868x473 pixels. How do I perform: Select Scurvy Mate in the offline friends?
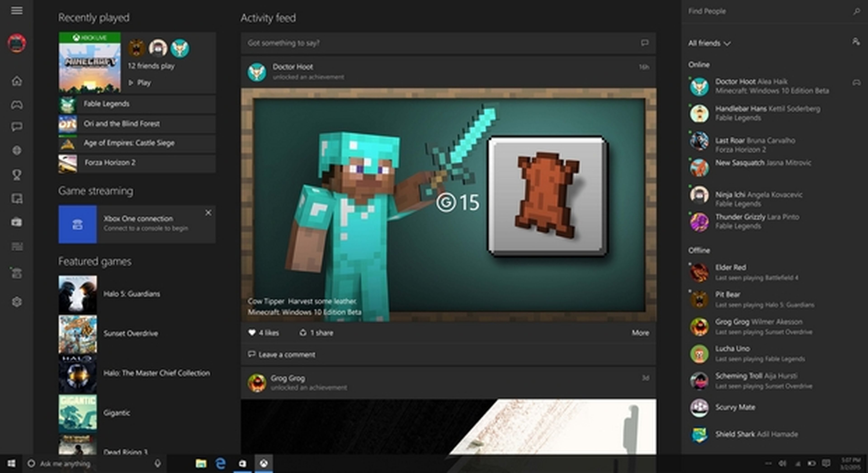coord(774,408)
